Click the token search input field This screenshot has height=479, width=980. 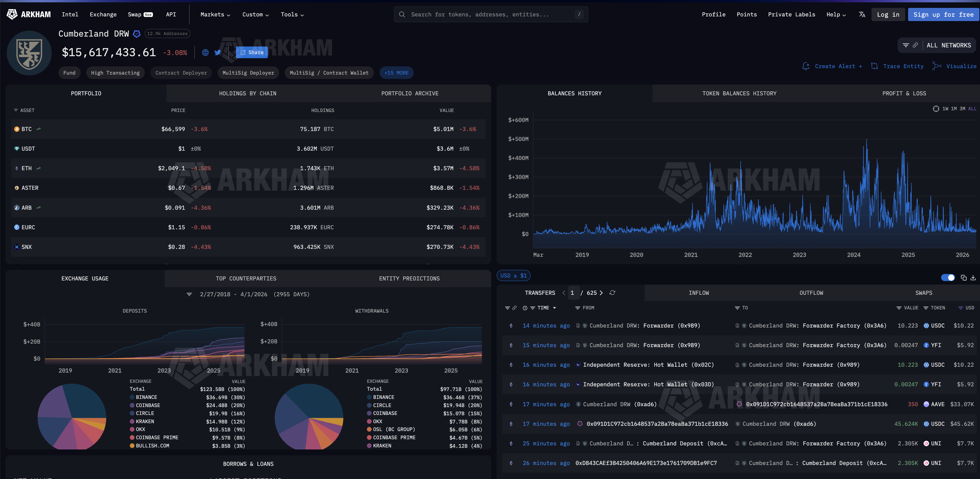[x=491, y=14]
